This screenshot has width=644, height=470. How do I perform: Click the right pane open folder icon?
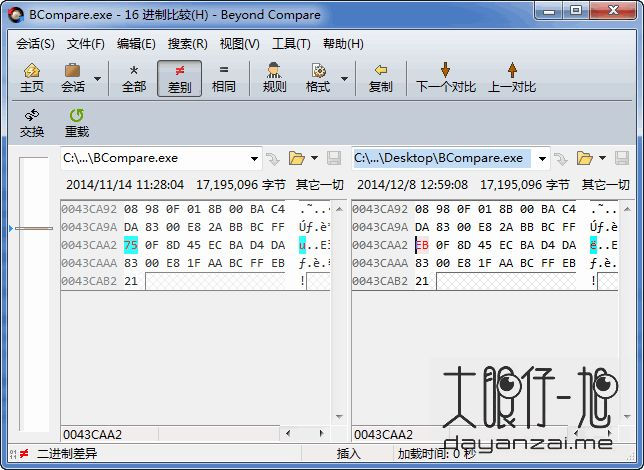click(x=584, y=158)
